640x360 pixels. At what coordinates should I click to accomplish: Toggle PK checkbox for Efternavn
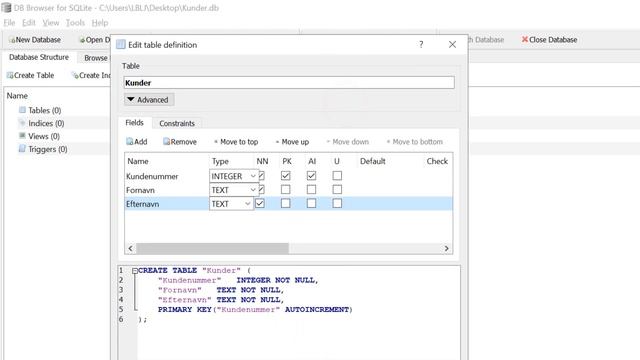[x=286, y=203]
